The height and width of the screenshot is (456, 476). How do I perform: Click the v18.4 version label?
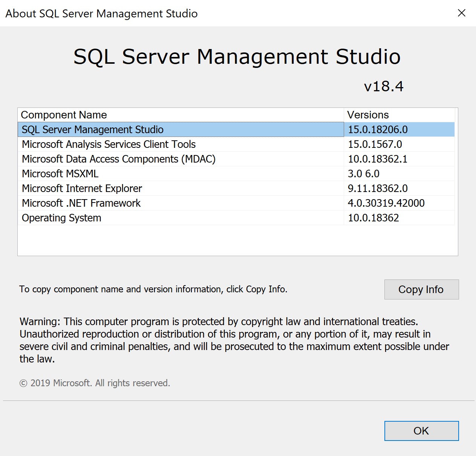[x=384, y=86]
